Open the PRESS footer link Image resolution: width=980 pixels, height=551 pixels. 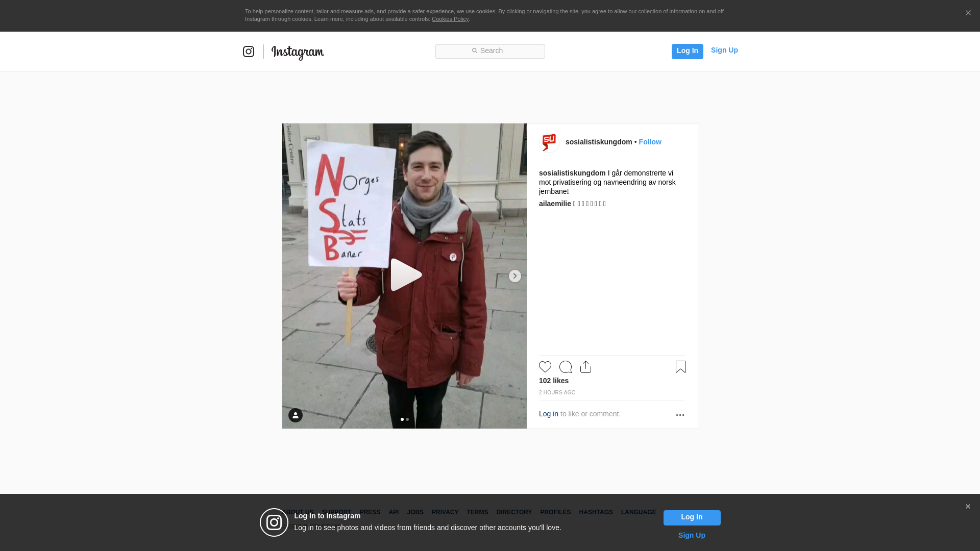pos(370,512)
